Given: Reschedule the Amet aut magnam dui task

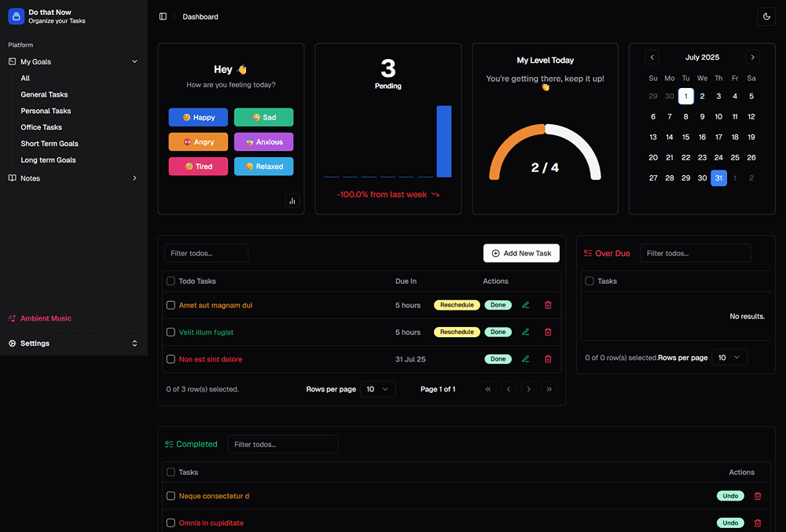Looking at the screenshot, I should pyautogui.click(x=457, y=305).
